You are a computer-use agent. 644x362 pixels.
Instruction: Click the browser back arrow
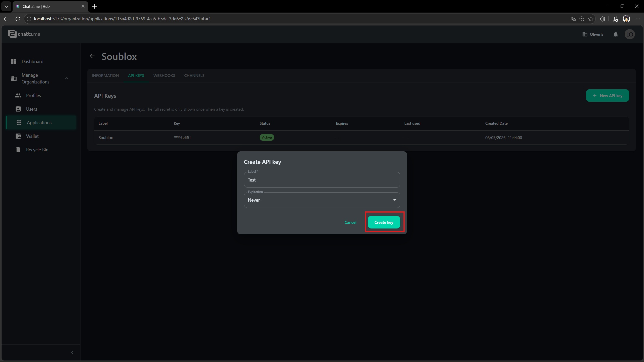6,19
